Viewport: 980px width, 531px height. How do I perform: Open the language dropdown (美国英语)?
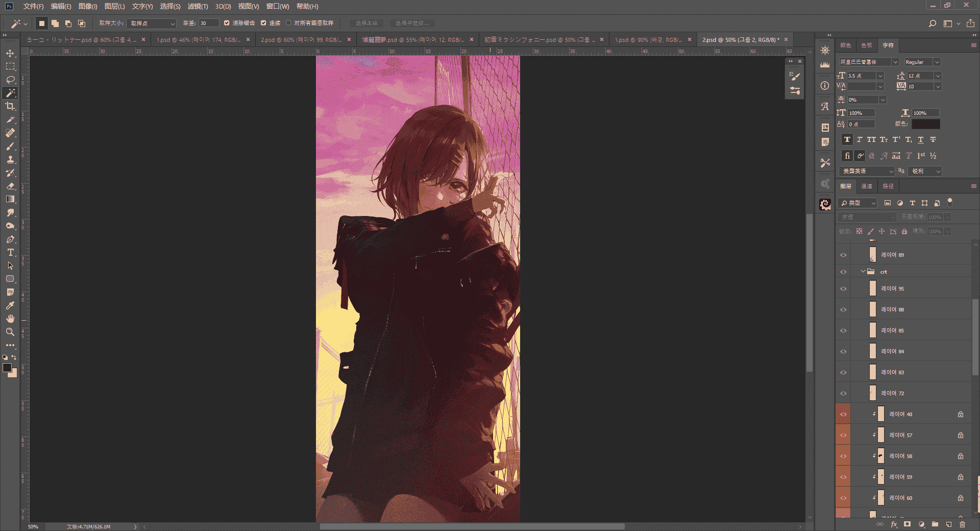(866, 171)
